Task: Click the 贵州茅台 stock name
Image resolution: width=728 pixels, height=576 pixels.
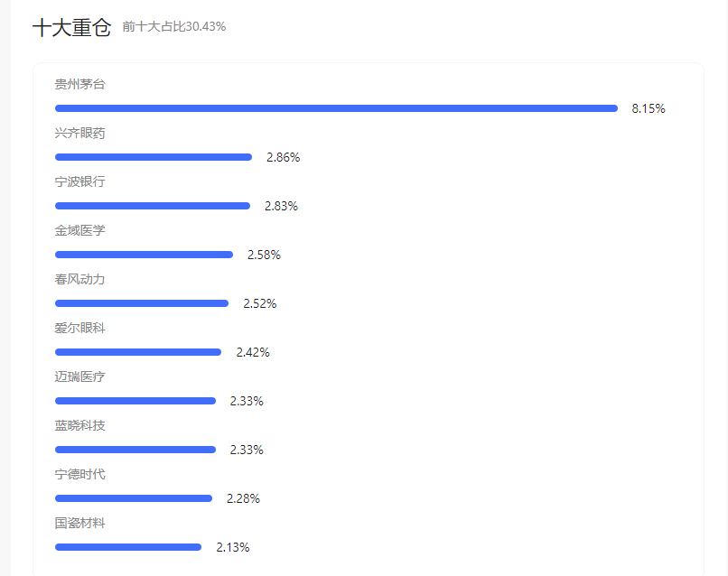Action: click(x=79, y=84)
